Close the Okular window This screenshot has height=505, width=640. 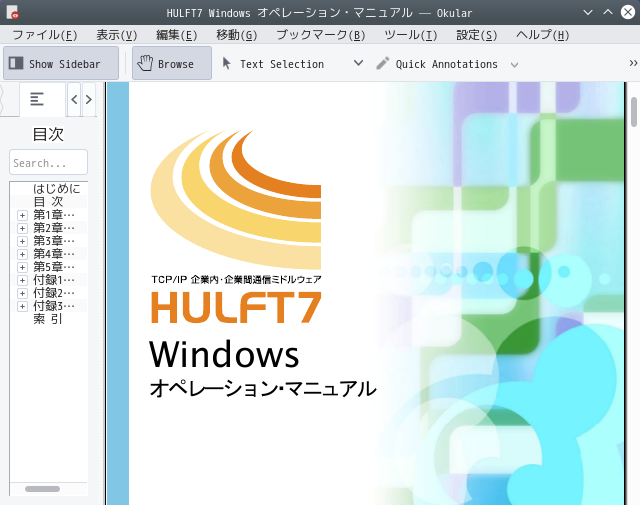(x=628, y=12)
